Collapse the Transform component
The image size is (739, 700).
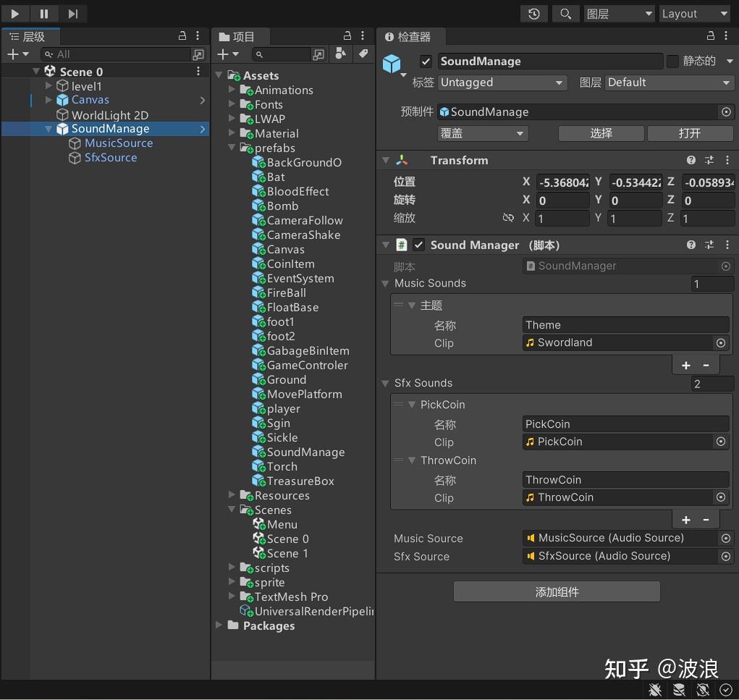pos(386,160)
